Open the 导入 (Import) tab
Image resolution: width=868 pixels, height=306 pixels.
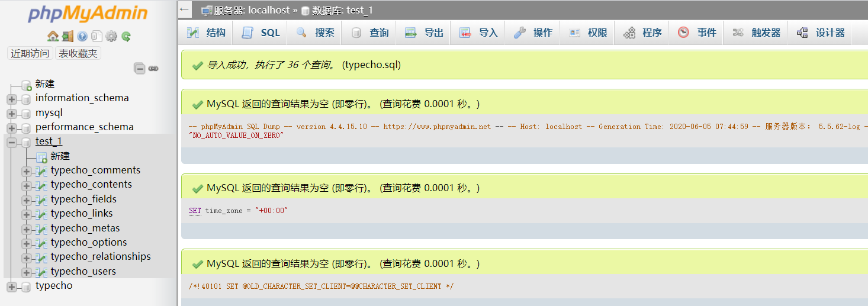coord(478,33)
